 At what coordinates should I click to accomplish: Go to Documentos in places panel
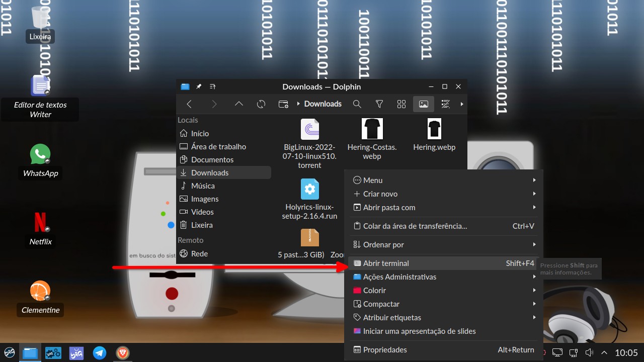coord(224,159)
